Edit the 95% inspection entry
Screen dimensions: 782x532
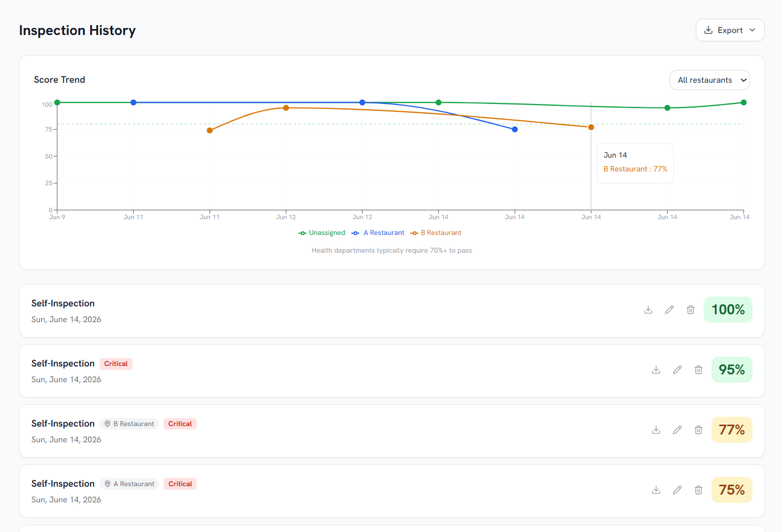tap(677, 370)
